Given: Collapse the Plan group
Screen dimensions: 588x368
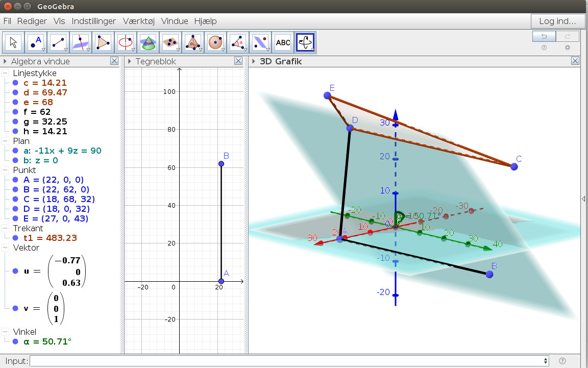Looking at the screenshot, I should pos(5,141).
